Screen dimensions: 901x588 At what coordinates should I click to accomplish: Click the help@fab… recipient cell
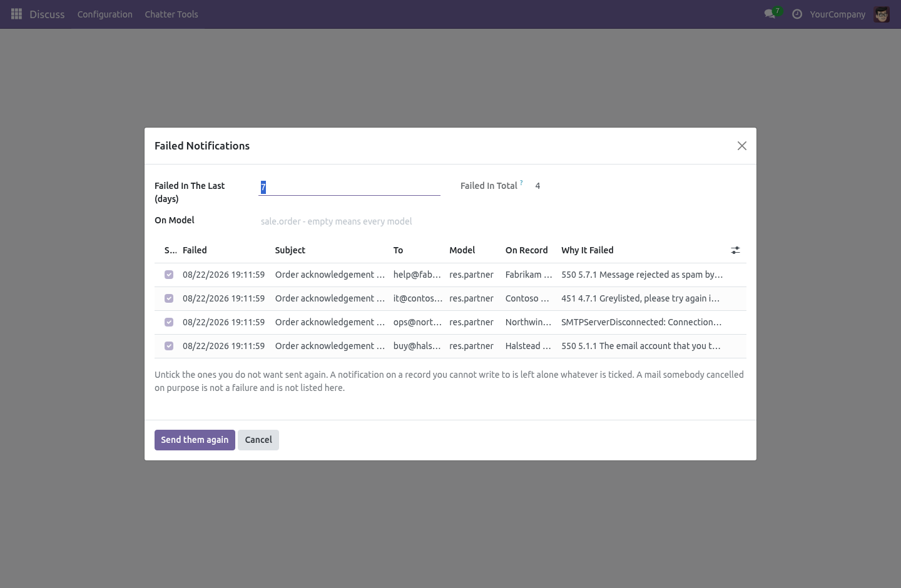pyautogui.click(x=417, y=275)
